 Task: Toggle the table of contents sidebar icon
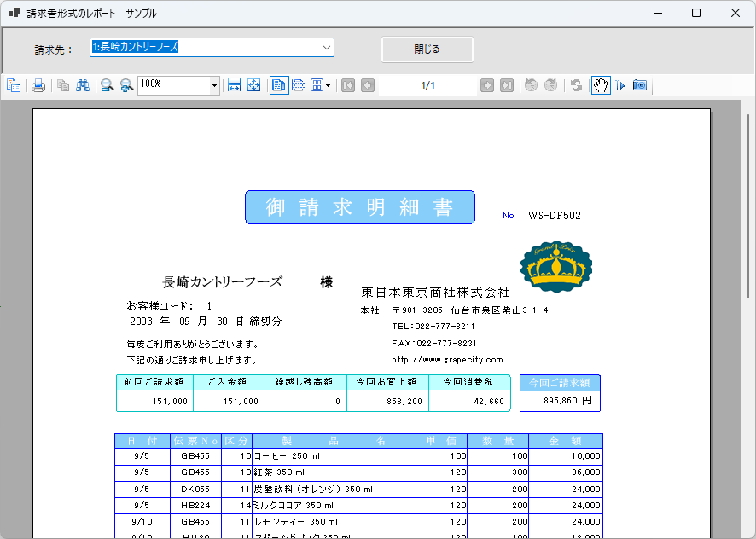click(x=14, y=85)
